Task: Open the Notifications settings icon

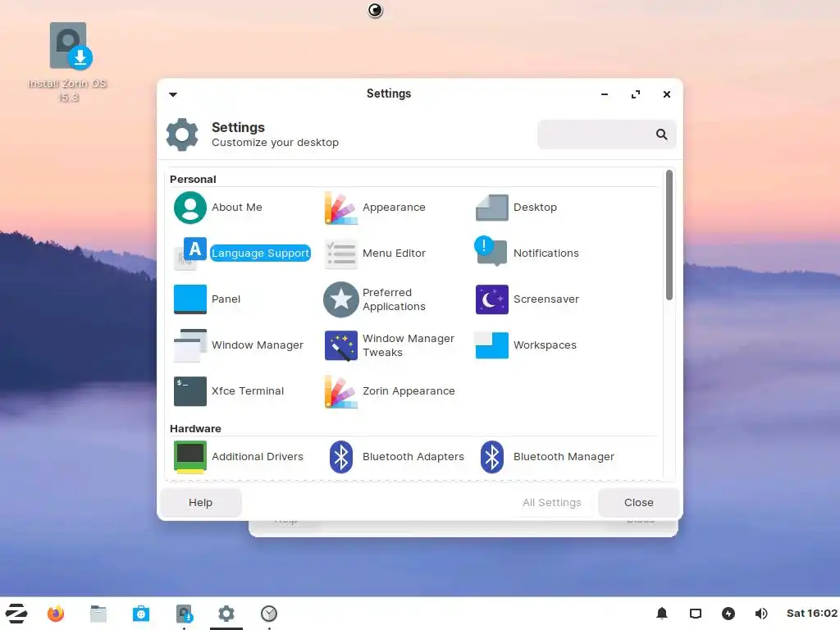Action: 491,251
